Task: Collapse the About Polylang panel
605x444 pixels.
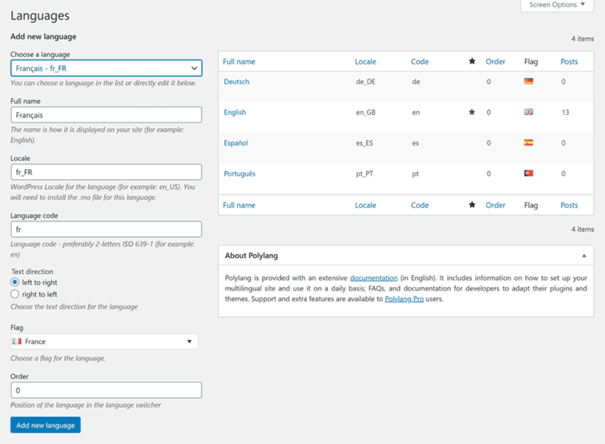Action: tap(584, 255)
